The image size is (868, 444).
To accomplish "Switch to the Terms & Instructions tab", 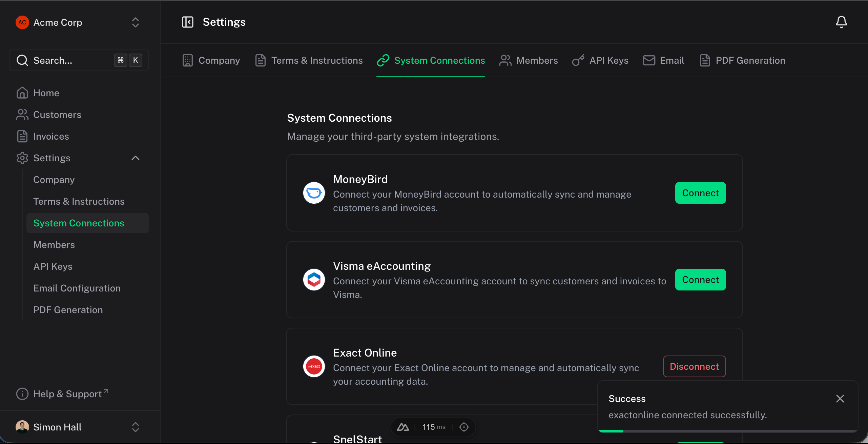I will (x=309, y=60).
